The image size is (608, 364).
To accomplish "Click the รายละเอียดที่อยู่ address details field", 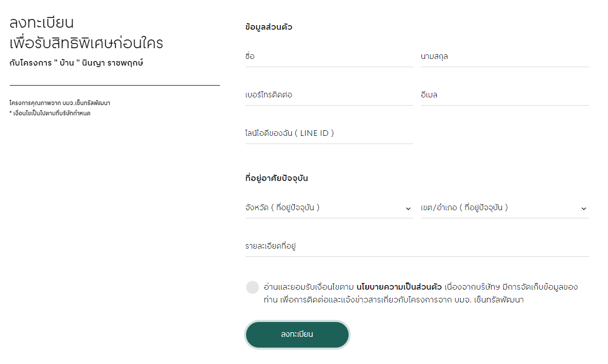I will click(417, 246).
